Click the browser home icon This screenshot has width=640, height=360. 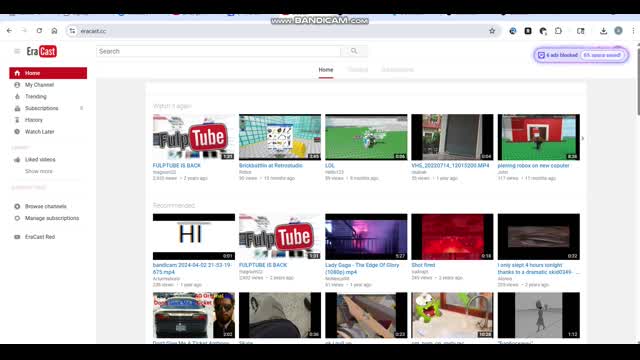tap(54, 31)
